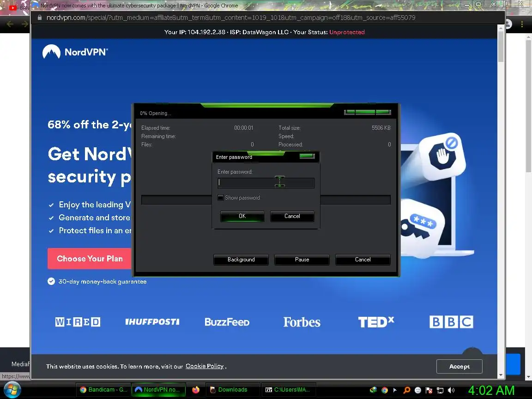Viewport: 532px width, 399px height.
Task: Click the 5506 KB total size value
Action: click(x=381, y=128)
